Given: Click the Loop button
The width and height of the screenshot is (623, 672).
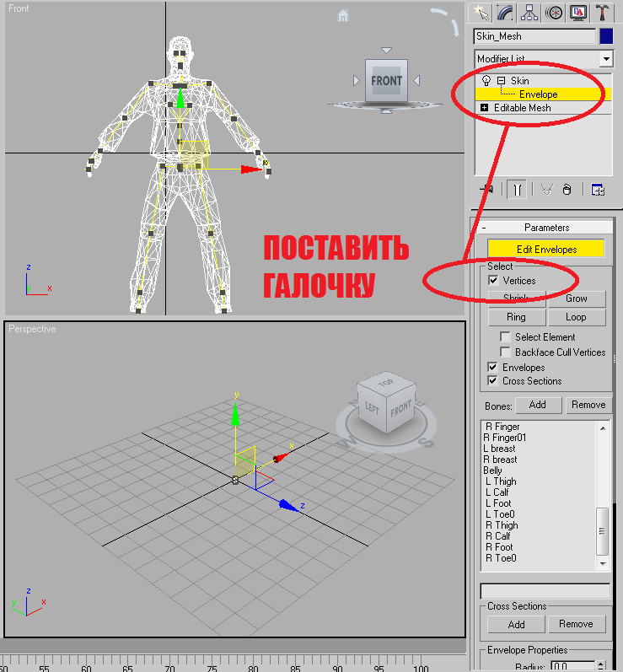Looking at the screenshot, I should point(577,317).
